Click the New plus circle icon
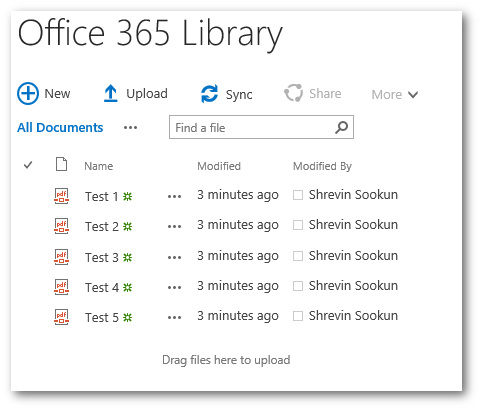Image resolution: width=481 pixels, height=410 pixels. 28,94
